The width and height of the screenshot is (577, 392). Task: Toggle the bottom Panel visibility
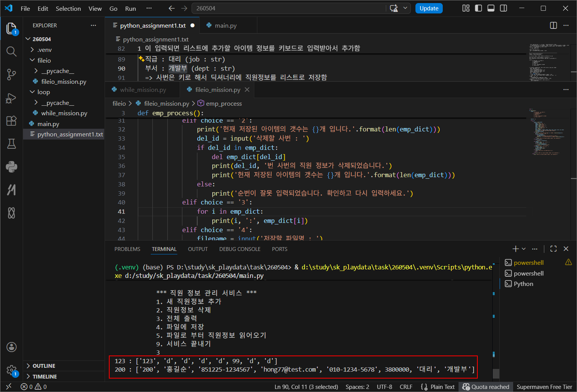click(x=491, y=8)
